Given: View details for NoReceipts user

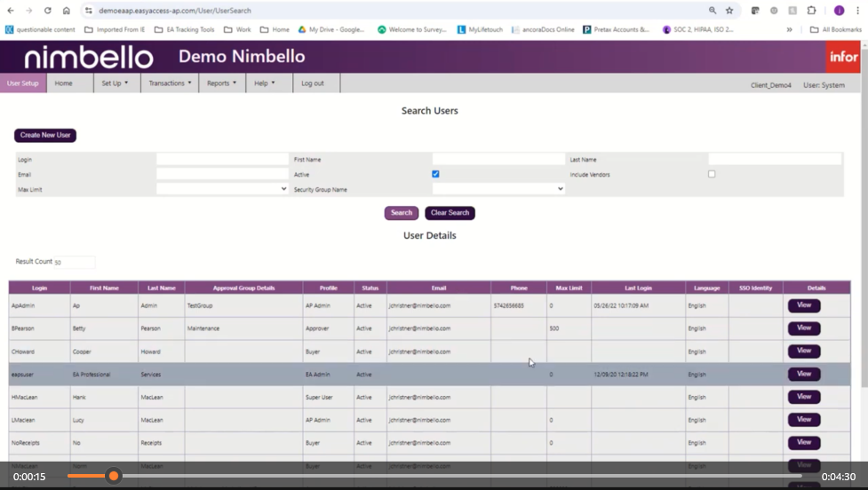Looking at the screenshot, I should pos(804,442).
